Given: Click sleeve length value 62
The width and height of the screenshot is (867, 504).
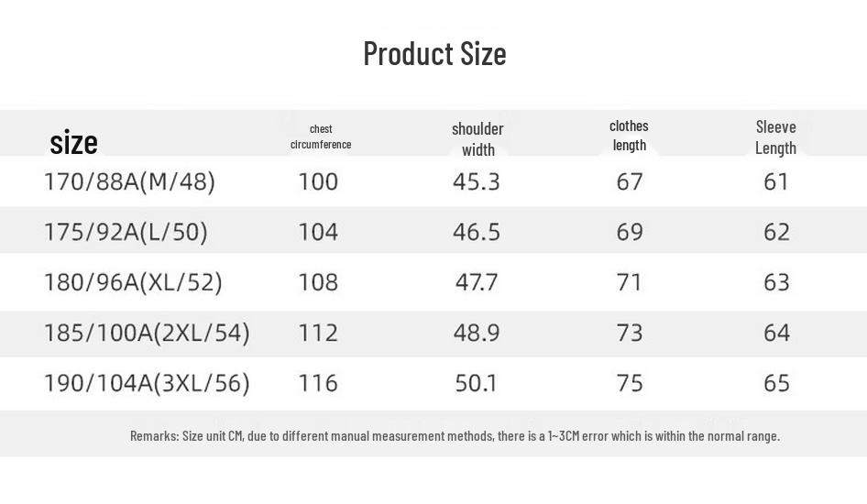Looking at the screenshot, I should (776, 232).
